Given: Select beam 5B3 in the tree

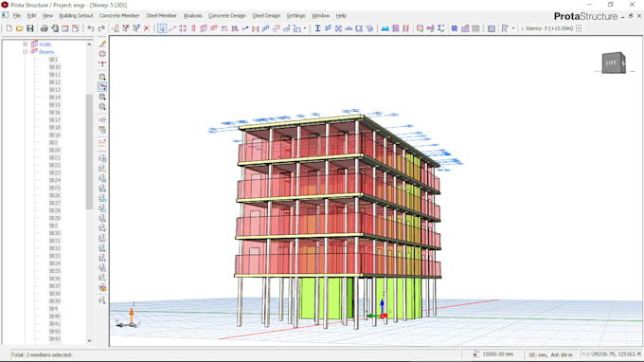Looking at the screenshot, I should [x=53, y=226].
